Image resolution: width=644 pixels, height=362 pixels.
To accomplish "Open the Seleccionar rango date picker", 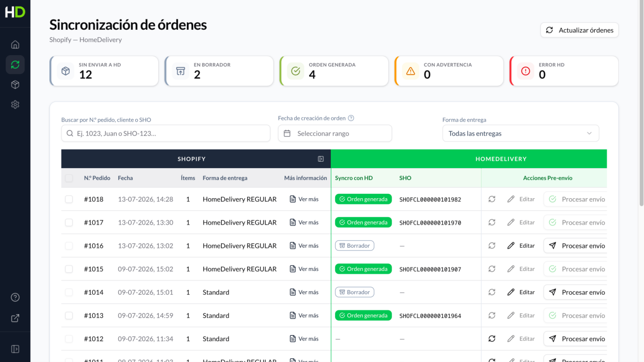I will 335,134.
